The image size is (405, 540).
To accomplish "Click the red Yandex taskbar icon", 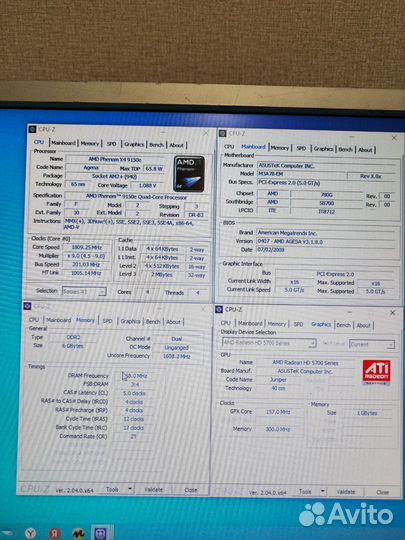I will [55, 533].
